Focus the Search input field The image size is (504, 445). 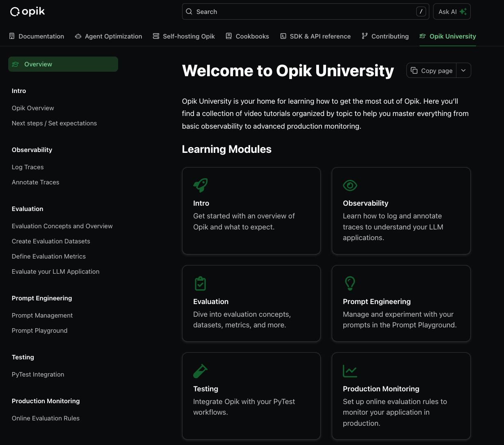pyautogui.click(x=306, y=11)
